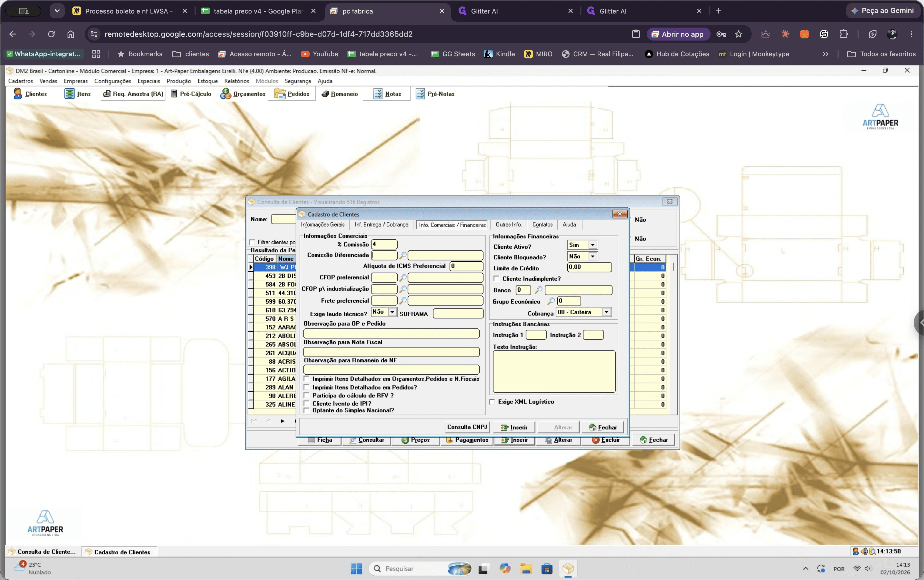Open Exige laudo técnico dropdown
The width and height of the screenshot is (924, 580).
(392, 312)
